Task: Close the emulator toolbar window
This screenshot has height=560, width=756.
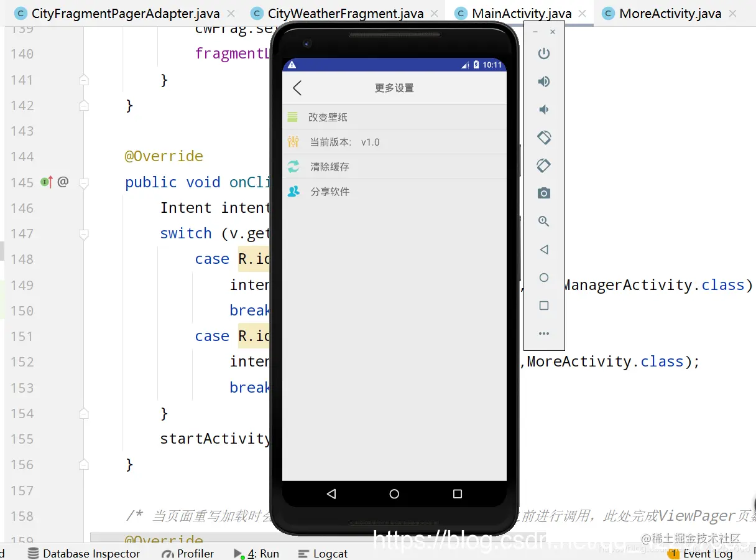Action: [553, 32]
